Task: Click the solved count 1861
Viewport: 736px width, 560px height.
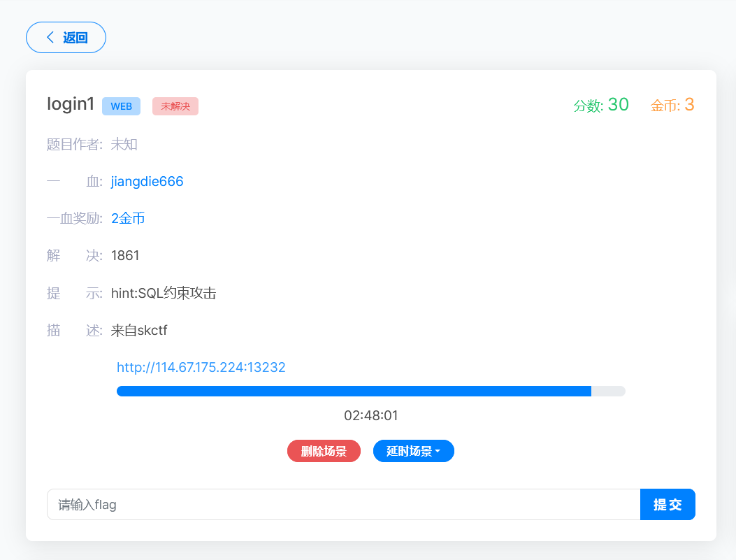Action: (x=125, y=255)
